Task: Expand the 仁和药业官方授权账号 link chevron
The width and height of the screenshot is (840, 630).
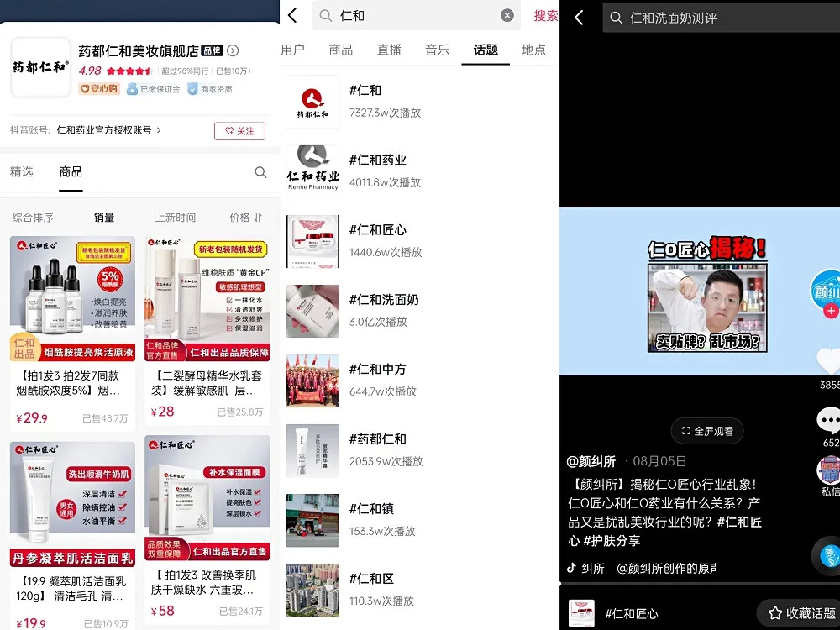Action: click(159, 131)
